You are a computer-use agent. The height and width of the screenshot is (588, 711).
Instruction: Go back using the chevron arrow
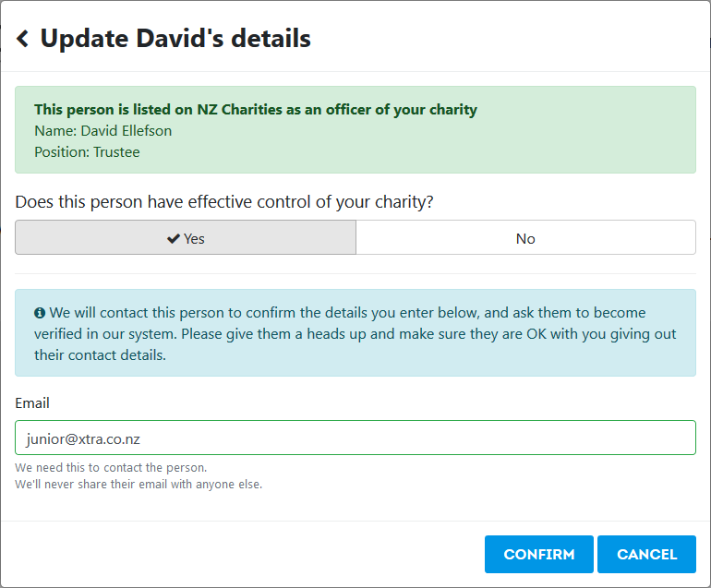tap(23, 39)
